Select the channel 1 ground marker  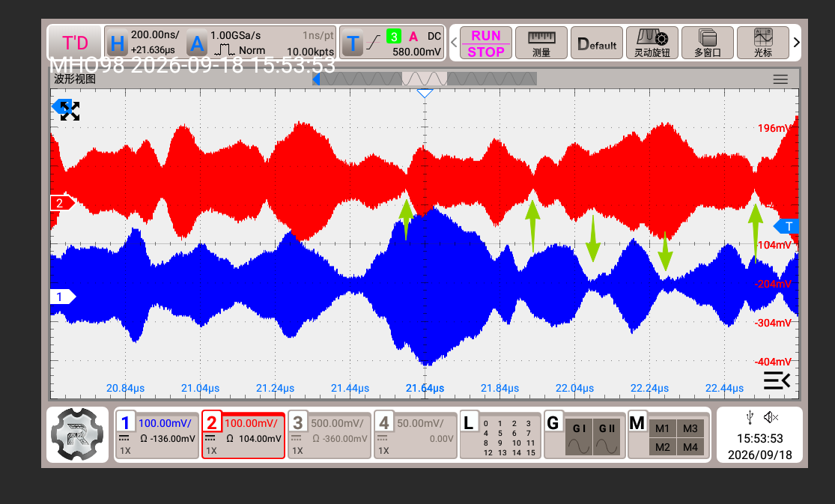pyautogui.click(x=61, y=297)
